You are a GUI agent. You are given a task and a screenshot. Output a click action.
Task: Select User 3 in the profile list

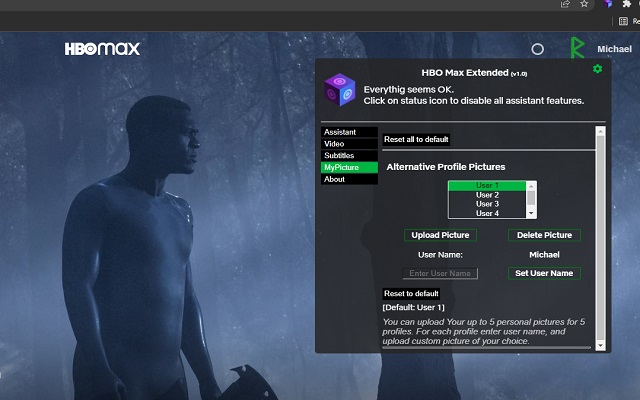point(487,204)
